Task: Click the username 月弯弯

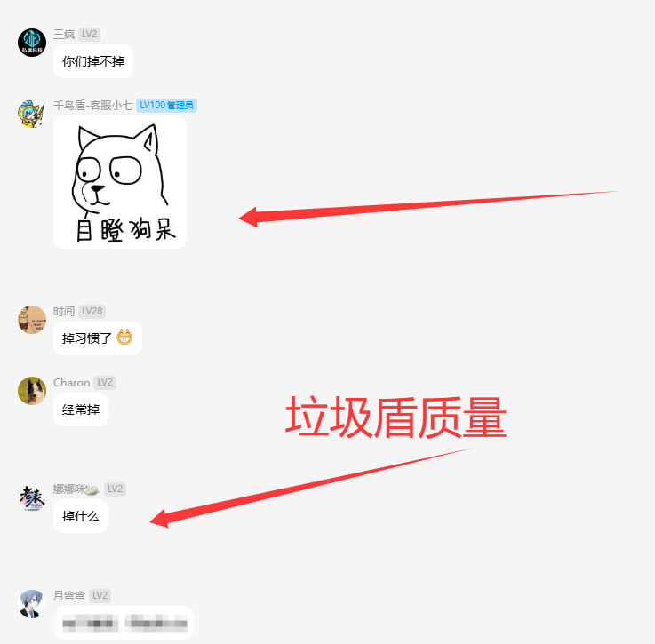Action: point(69,595)
